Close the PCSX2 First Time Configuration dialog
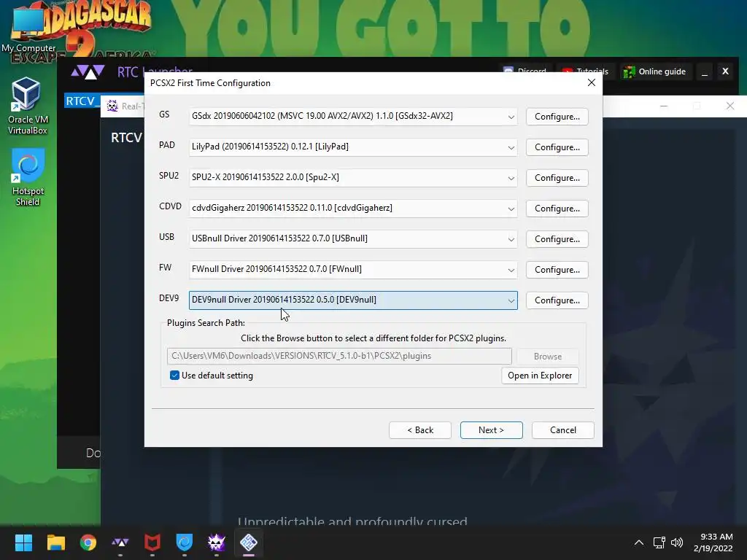This screenshot has height=560, width=747. point(591,82)
